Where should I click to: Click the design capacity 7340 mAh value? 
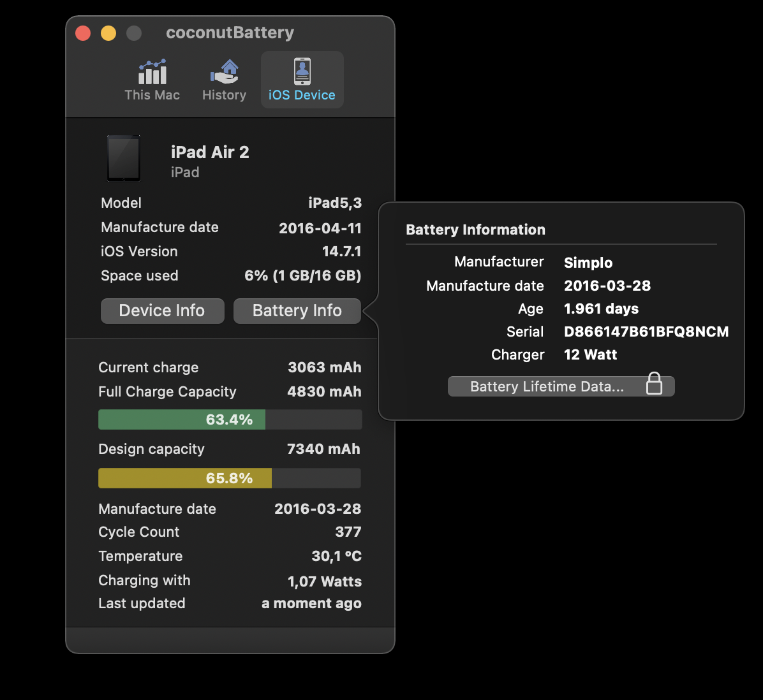(x=323, y=449)
